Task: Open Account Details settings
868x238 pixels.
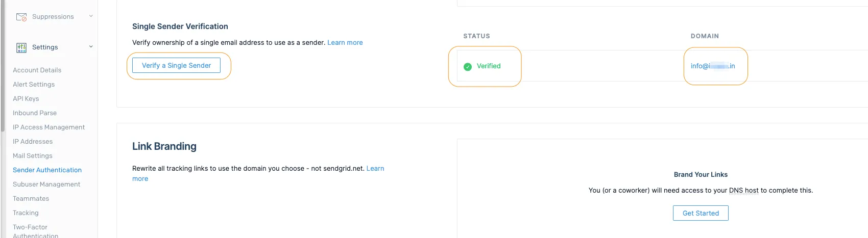Action: [37, 70]
